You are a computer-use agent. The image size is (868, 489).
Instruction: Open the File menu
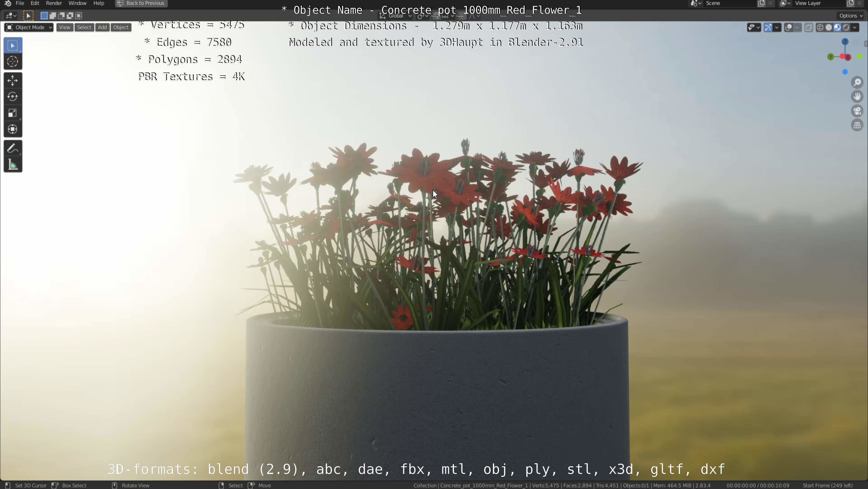click(20, 3)
